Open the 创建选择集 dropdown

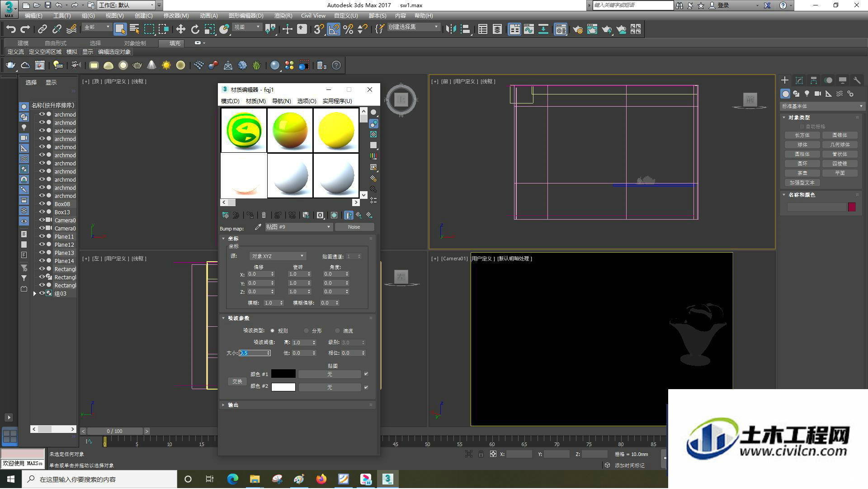pos(414,27)
